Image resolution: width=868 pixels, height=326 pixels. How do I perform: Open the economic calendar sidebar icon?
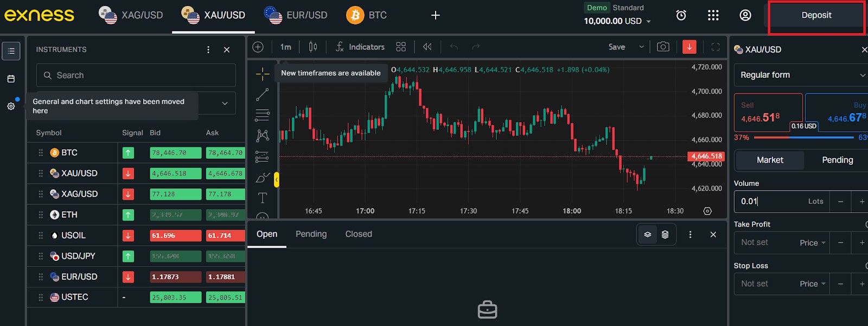[x=11, y=79]
